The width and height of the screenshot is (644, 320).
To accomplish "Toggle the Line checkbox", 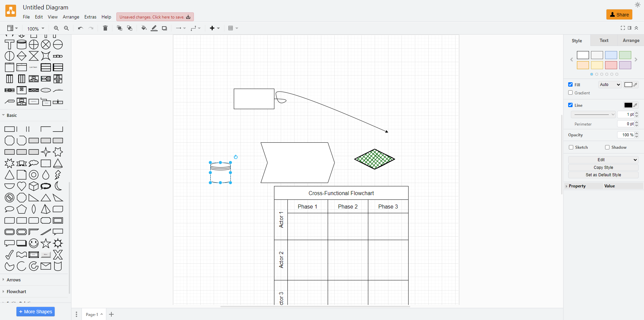I will click(570, 105).
